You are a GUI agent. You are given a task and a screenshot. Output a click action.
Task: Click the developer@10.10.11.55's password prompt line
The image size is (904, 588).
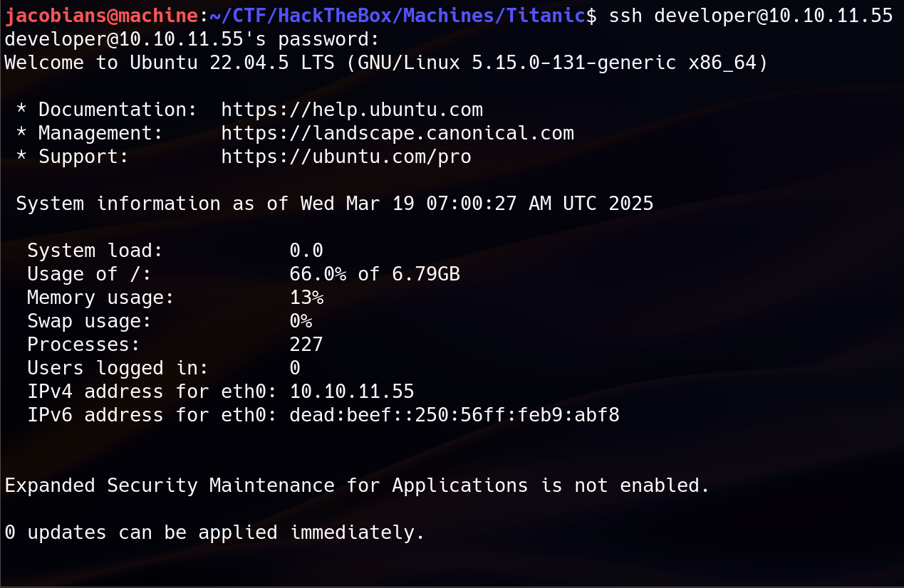click(x=192, y=39)
